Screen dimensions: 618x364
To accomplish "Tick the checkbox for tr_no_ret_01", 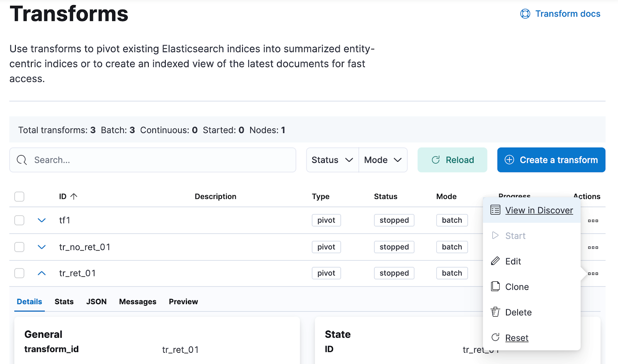I will pyautogui.click(x=19, y=247).
